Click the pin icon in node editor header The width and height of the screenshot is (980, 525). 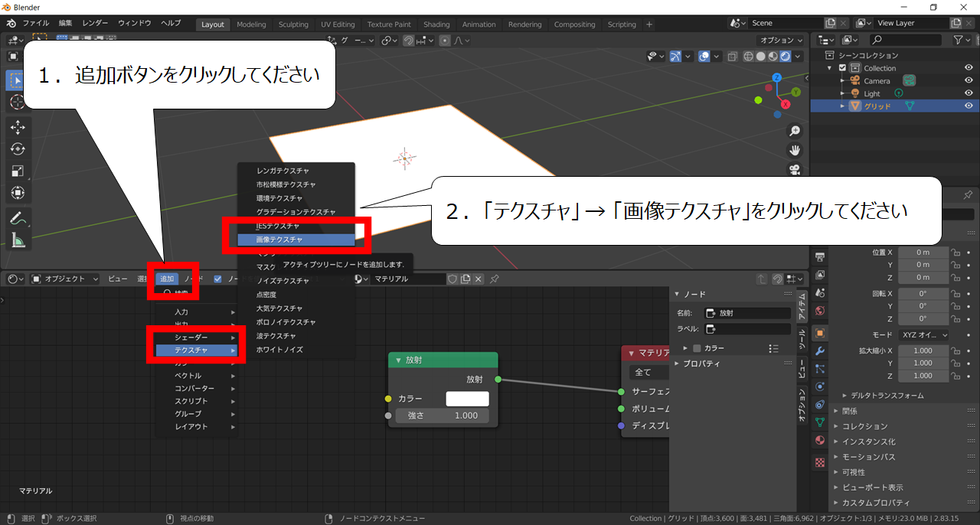point(495,279)
